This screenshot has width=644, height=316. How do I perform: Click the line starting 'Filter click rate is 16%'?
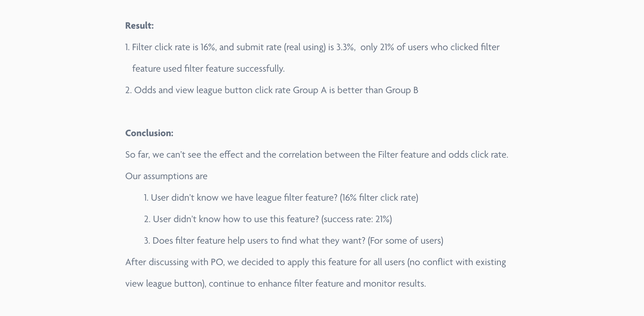click(312, 47)
